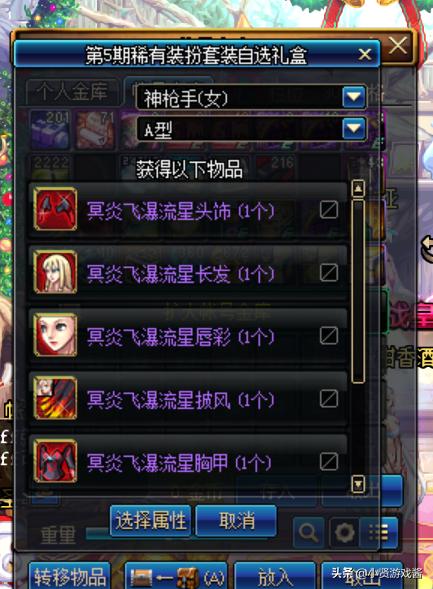This screenshot has width=433, height=589.
Task: Choose the 冥炎飞瀑流星披风 cape icon
Action: (56, 398)
